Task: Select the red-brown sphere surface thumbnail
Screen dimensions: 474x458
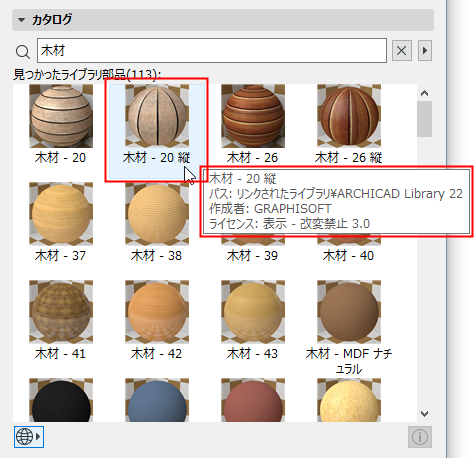Action: pyautogui.click(x=253, y=400)
